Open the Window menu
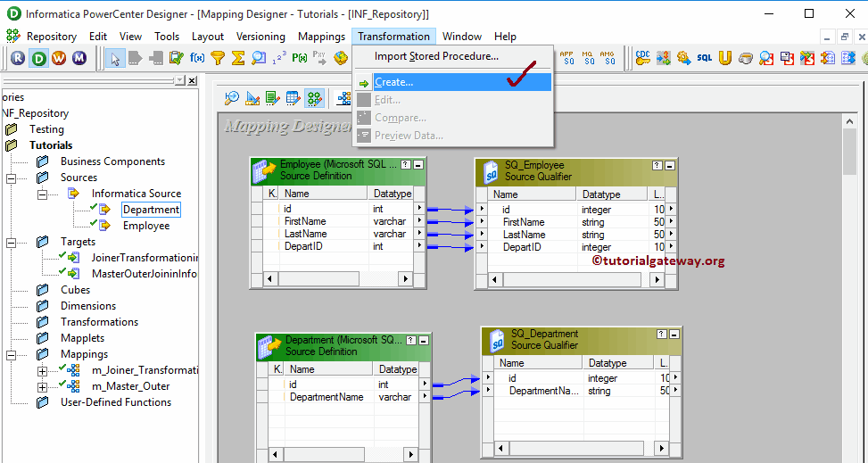 (462, 37)
